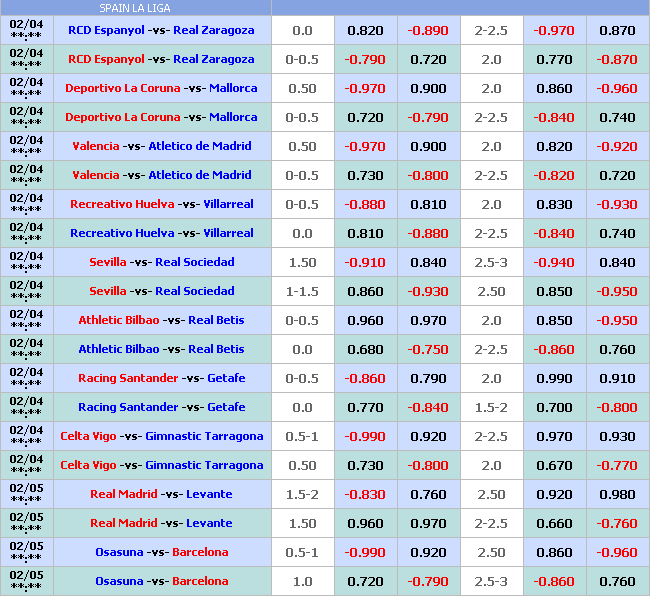
Task: Select the 0.680 odds for Athletic Bilbao match
Action: click(365, 349)
